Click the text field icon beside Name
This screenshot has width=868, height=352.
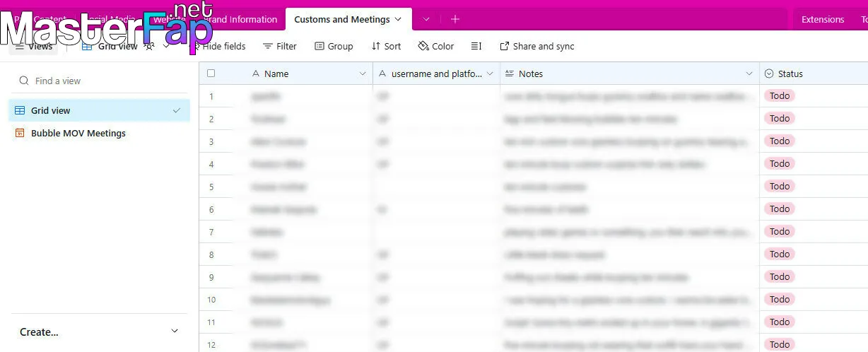(256, 74)
